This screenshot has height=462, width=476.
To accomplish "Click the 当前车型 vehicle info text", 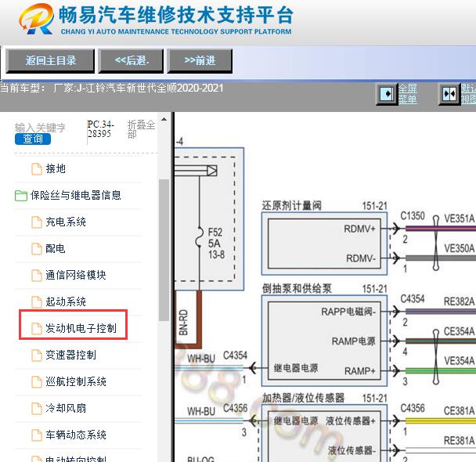I will tap(112, 88).
